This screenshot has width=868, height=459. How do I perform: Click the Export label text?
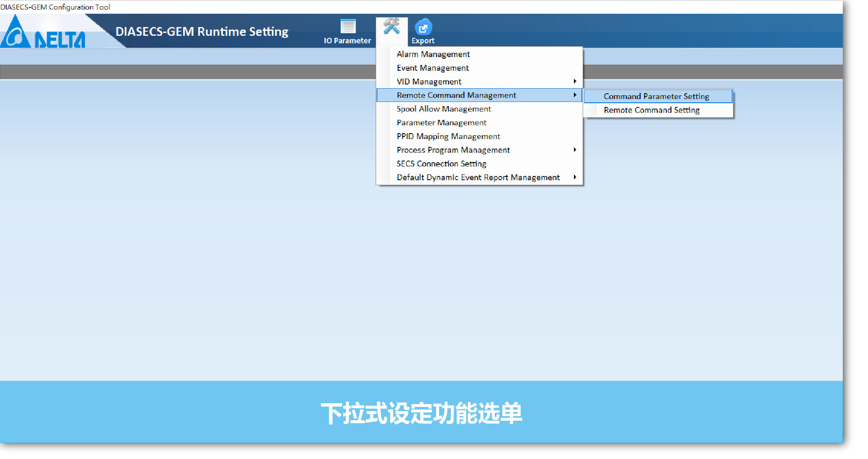tap(423, 41)
